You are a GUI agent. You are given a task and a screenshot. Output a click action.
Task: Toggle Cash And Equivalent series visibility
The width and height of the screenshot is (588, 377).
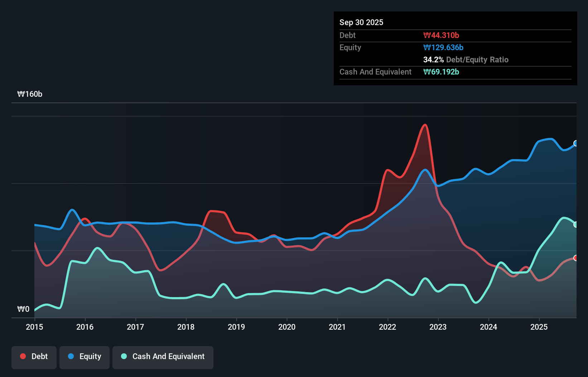pyautogui.click(x=163, y=357)
